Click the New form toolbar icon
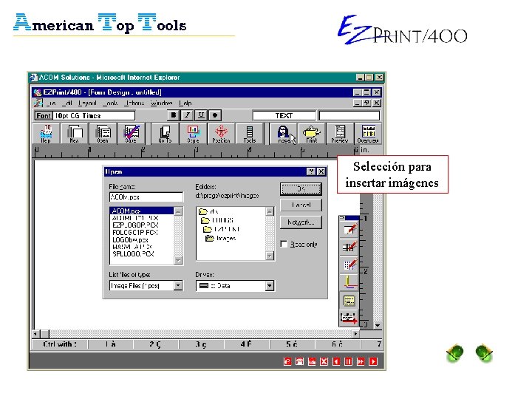The width and height of the screenshot is (532, 399). coord(75,134)
